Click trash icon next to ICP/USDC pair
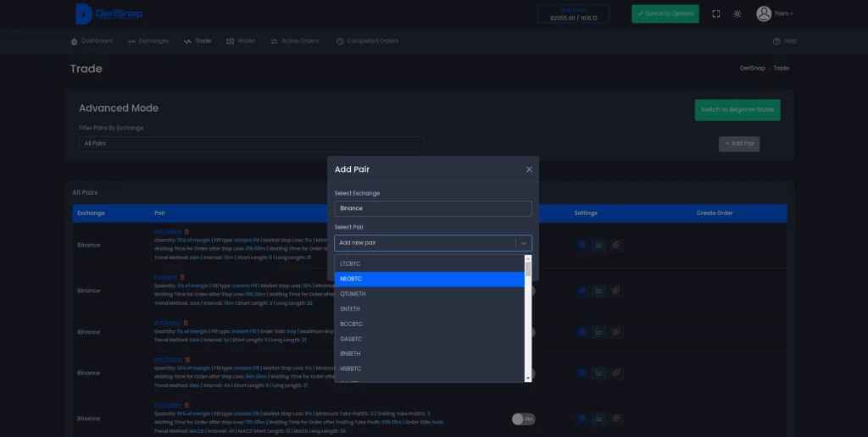This screenshot has height=437, width=868. (x=186, y=323)
